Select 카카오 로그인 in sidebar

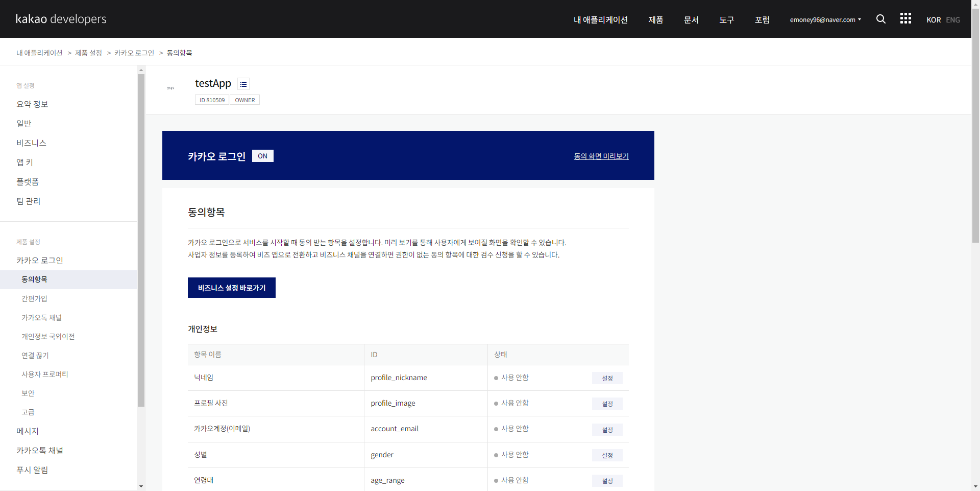coord(40,261)
